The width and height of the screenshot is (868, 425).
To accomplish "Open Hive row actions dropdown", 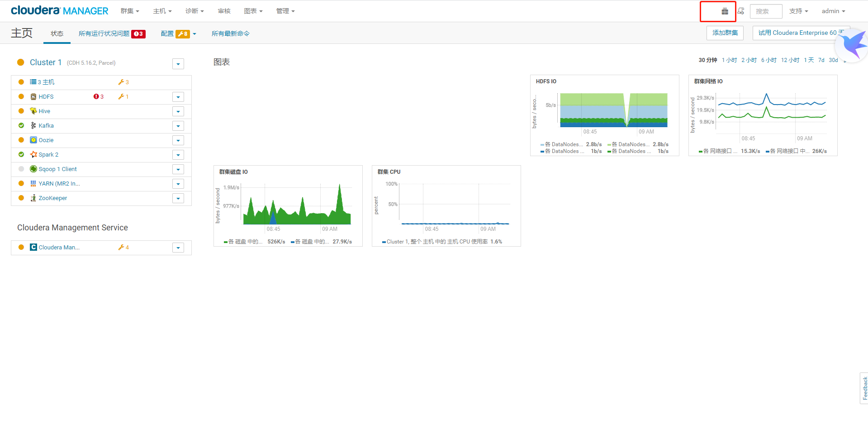I will coord(178,111).
